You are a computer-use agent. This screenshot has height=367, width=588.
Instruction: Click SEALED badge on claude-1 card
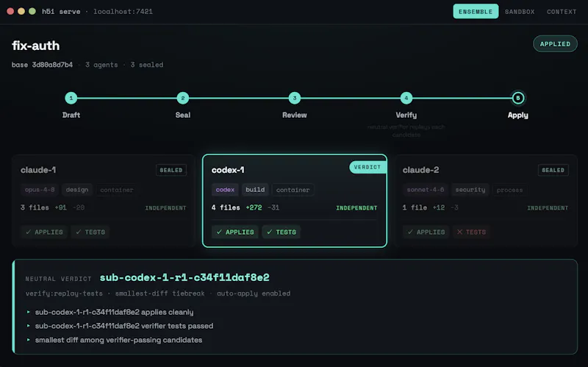pos(171,170)
